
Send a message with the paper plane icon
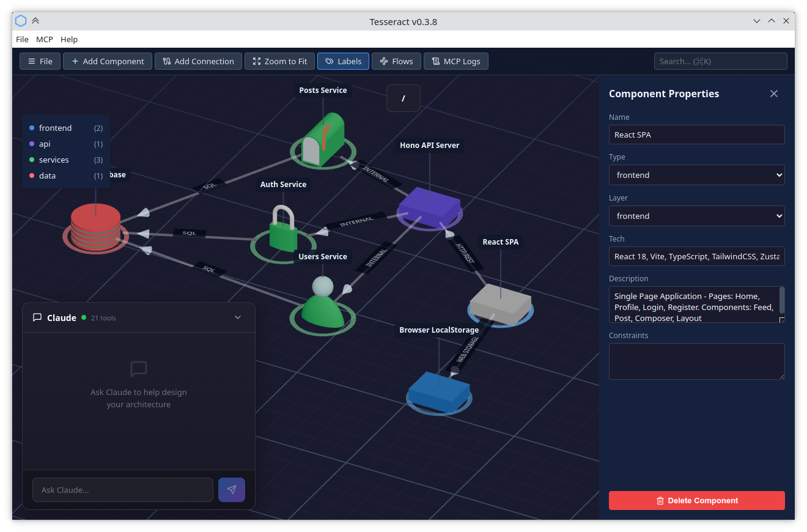coord(231,489)
